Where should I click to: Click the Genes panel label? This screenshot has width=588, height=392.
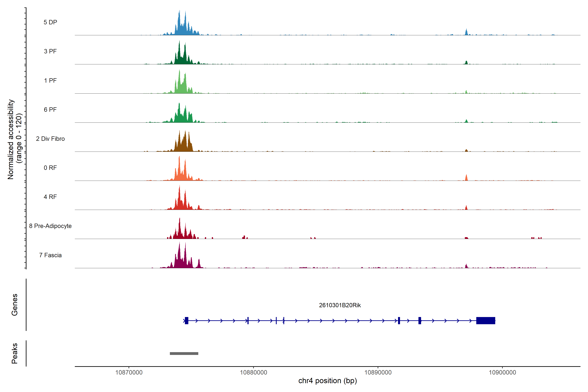point(15,305)
